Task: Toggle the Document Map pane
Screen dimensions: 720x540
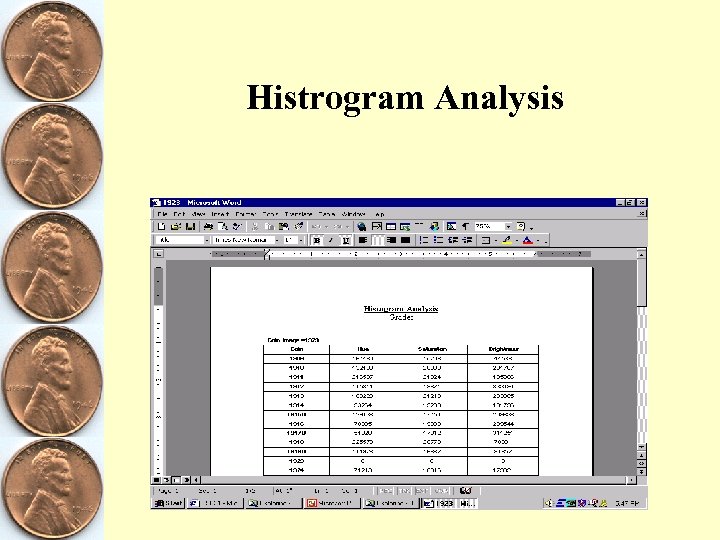Action: pyautogui.click(x=451, y=226)
